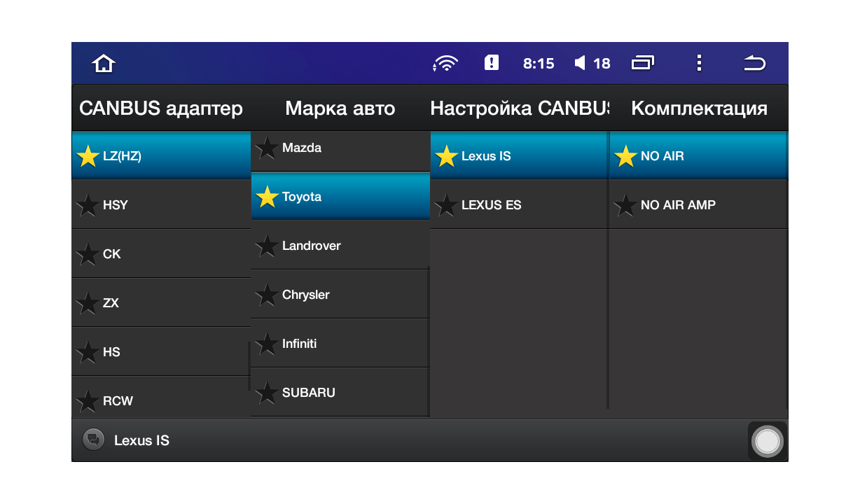The height and width of the screenshot is (504, 860).
Task: Tap the round floating button at bottom right
Action: point(768,441)
